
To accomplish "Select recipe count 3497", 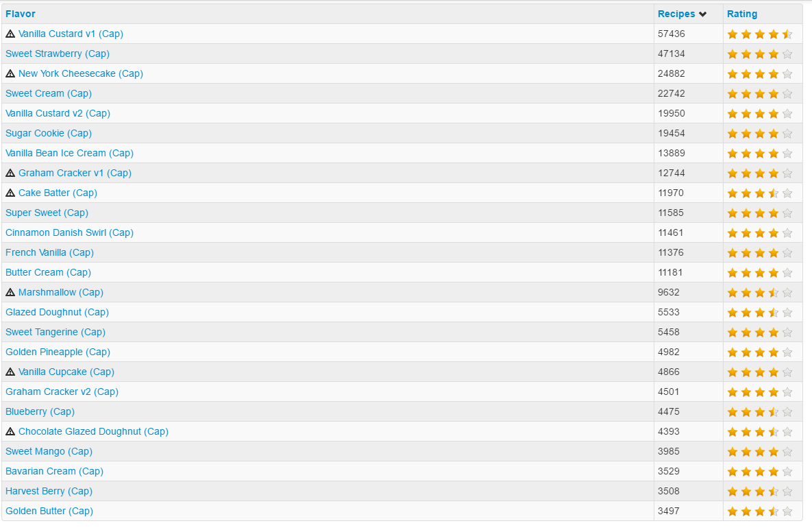I will click(x=669, y=511).
